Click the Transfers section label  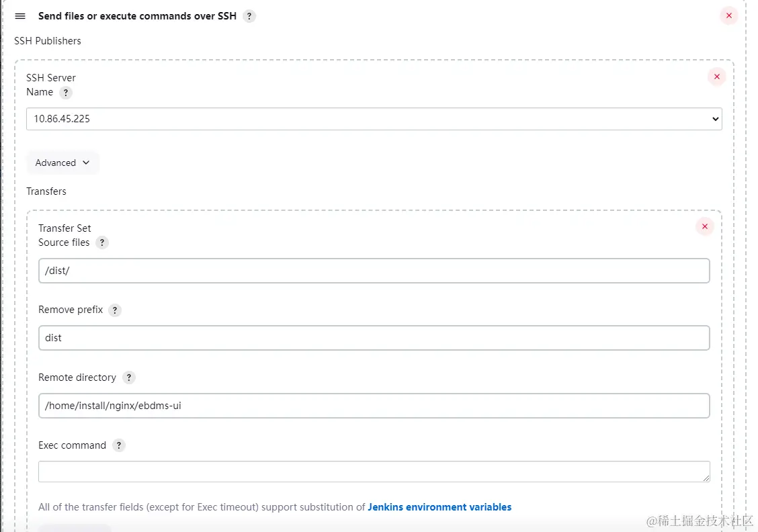(46, 191)
